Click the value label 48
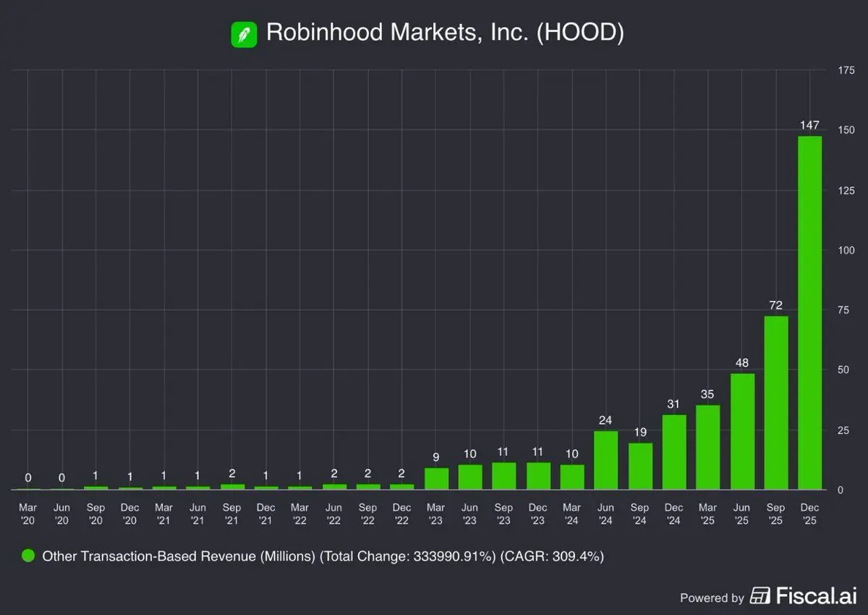868x615 pixels. tap(742, 363)
